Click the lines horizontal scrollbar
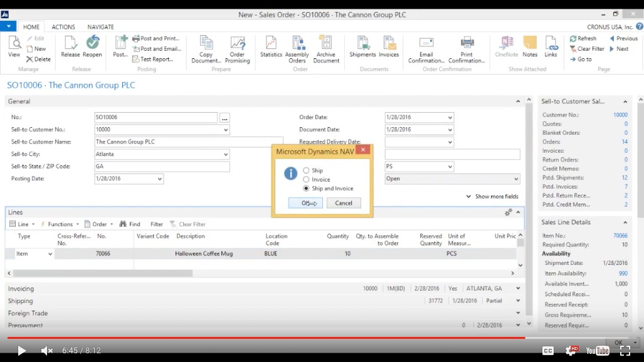This screenshot has width=644, height=362. click(x=103, y=273)
